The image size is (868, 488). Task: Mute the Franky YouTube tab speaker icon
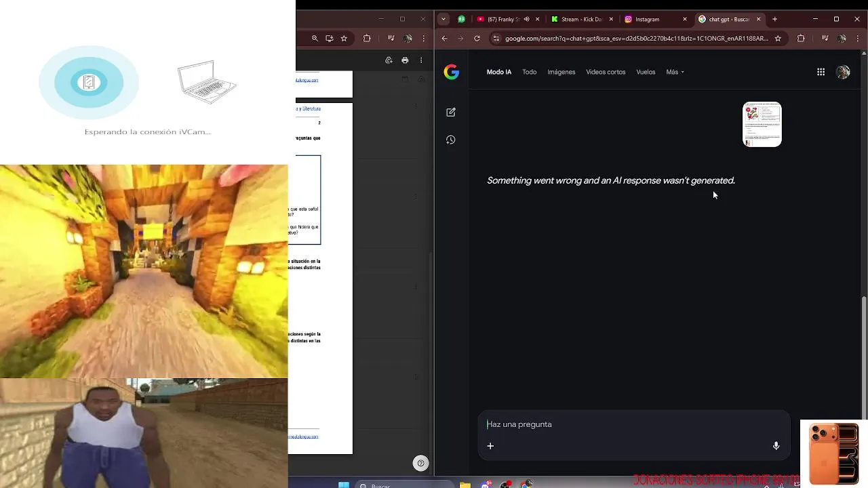[x=526, y=19]
